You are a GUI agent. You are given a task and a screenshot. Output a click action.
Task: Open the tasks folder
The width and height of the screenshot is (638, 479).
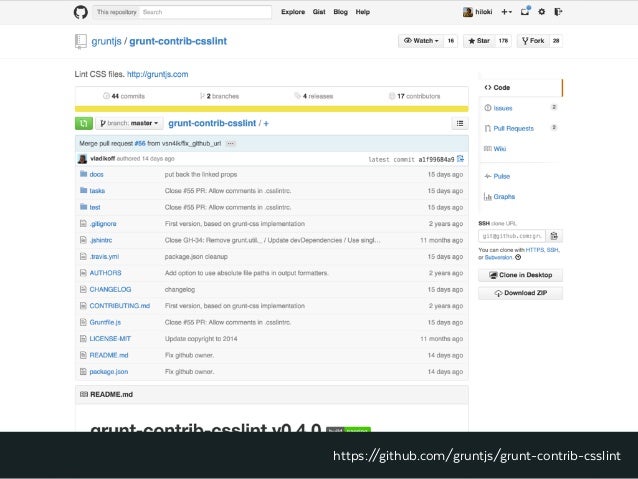click(97, 191)
